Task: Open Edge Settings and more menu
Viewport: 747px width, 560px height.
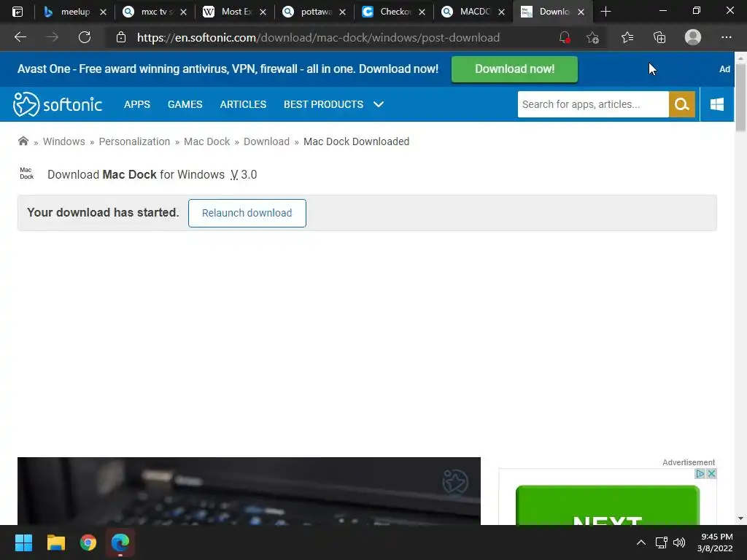Action: click(x=726, y=37)
